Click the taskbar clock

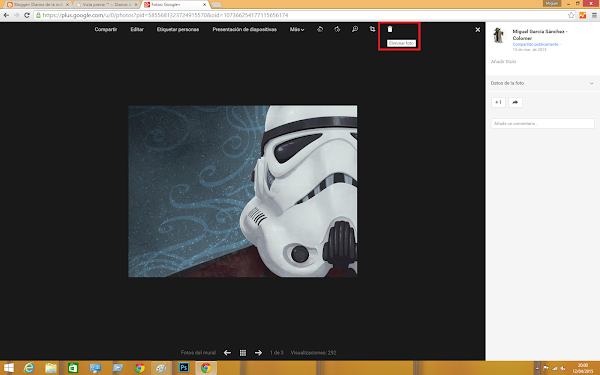click(583, 368)
